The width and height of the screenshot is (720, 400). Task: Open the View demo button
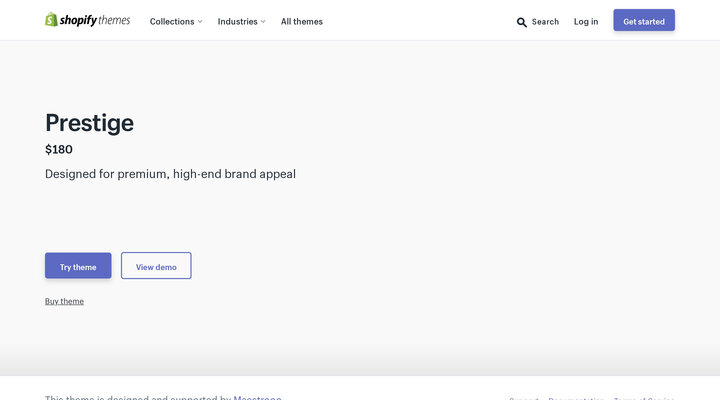click(156, 266)
